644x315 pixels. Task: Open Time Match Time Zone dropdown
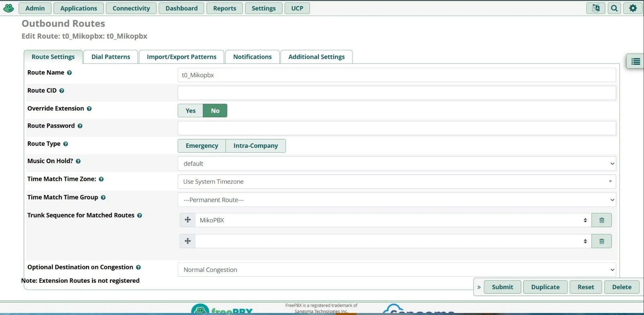tap(397, 182)
